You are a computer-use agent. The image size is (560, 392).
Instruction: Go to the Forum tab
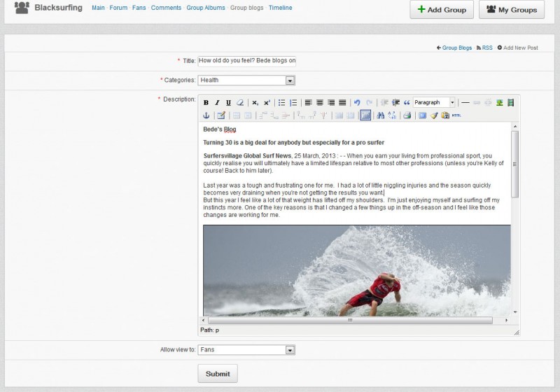point(118,8)
